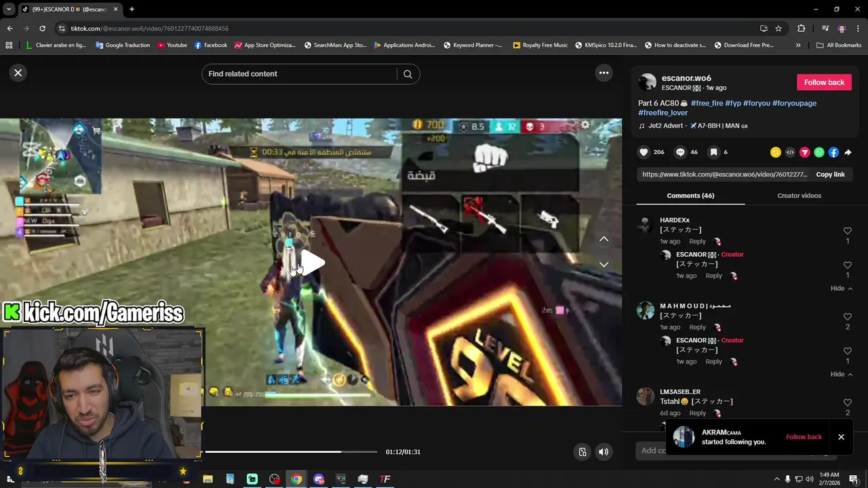Open Chrome from taskbar

[296, 479]
